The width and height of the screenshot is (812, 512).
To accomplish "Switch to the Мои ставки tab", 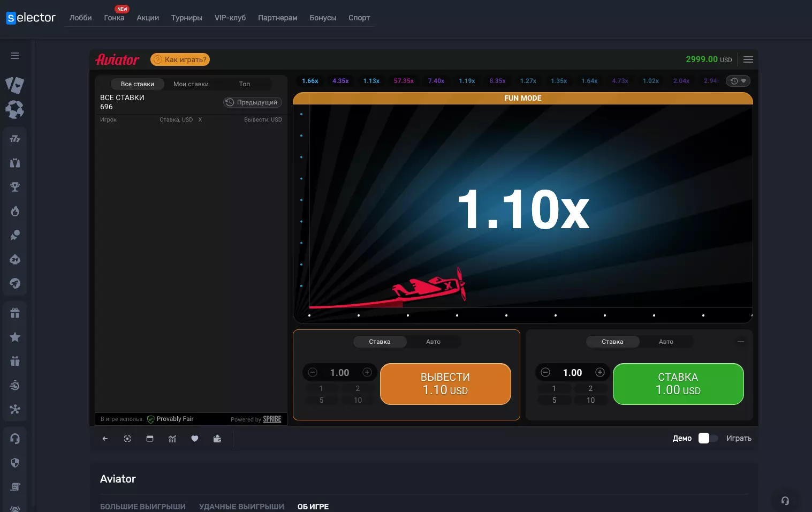I will [x=191, y=84].
